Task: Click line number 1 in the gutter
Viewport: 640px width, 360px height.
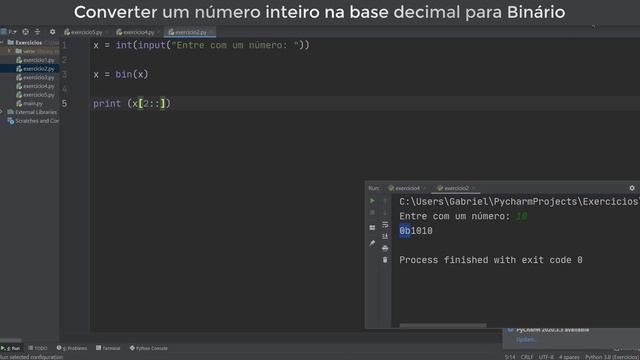Action: click(64, 45)
